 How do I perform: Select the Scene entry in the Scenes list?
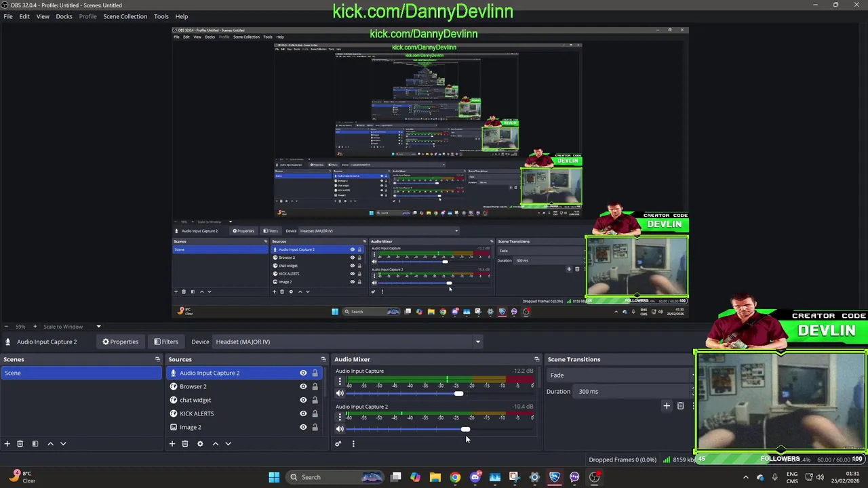point(81,373)
